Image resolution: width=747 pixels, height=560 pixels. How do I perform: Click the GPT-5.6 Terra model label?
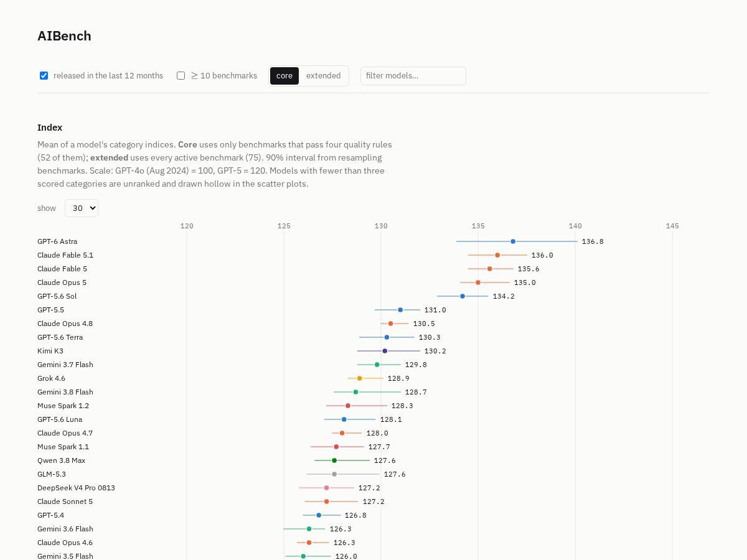pos(60,337)
